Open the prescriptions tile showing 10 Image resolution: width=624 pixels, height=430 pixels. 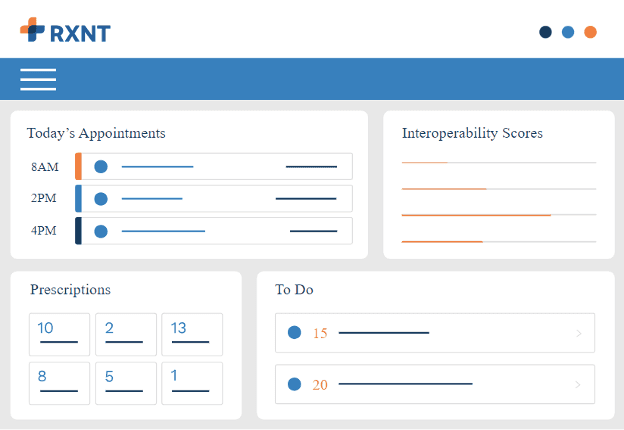point(59,334)
